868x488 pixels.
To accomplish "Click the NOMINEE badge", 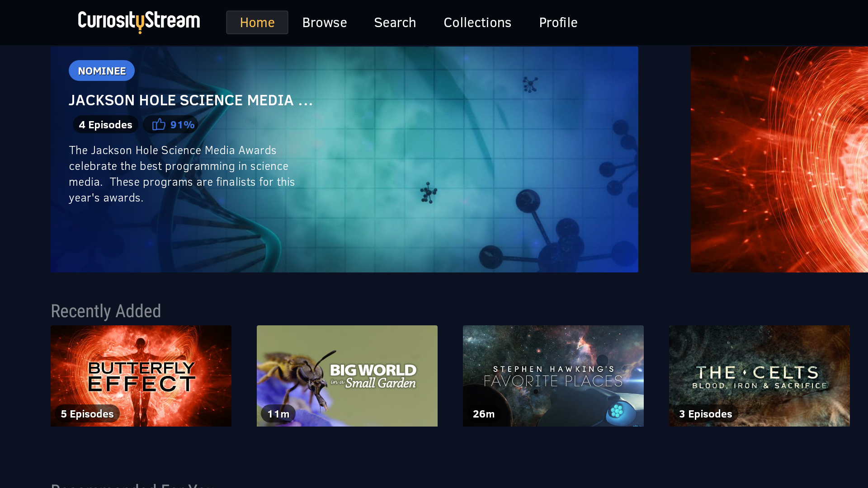I will pos(101,70).
